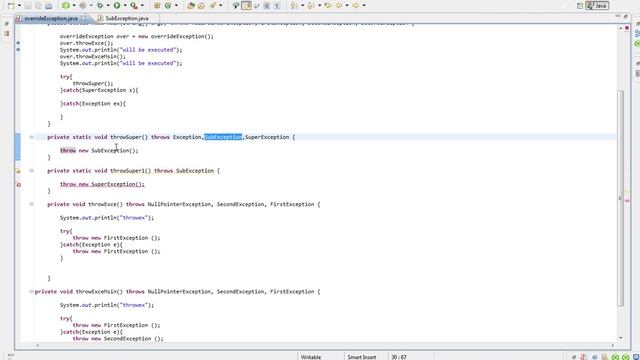640x360 pixels.
Task: Open the Back history dropdown arrow
Action: click(347, 6)
